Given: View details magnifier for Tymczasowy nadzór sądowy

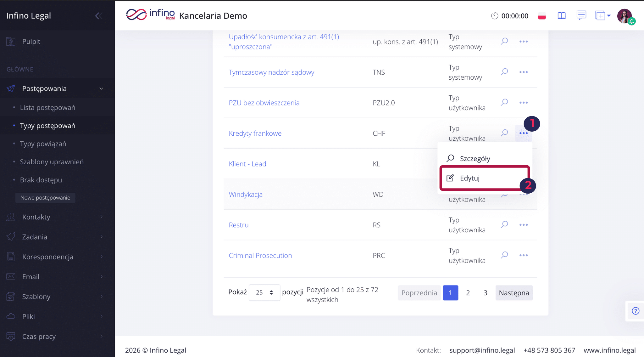Looking at the screenshot, I should click(x=504, y=72).
